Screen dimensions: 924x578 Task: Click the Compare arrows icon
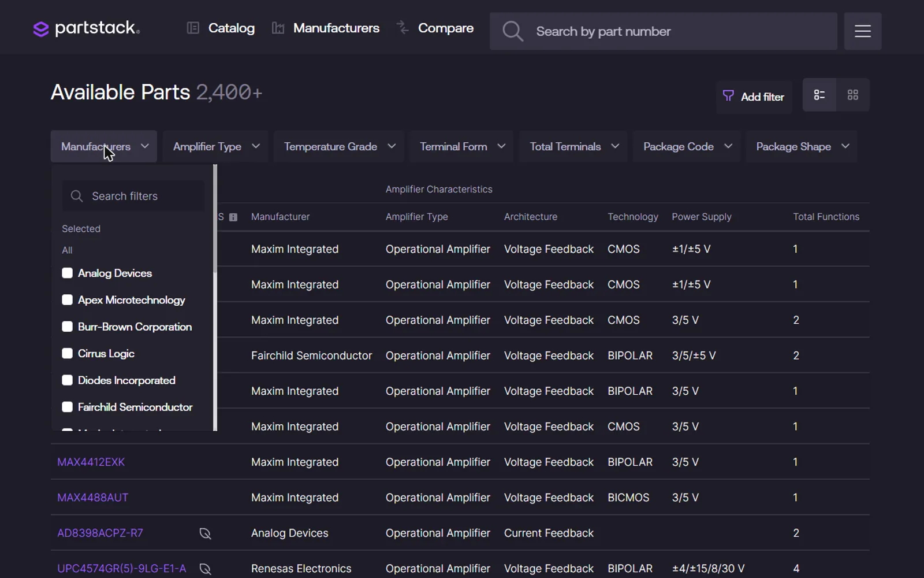click(403, 27)
